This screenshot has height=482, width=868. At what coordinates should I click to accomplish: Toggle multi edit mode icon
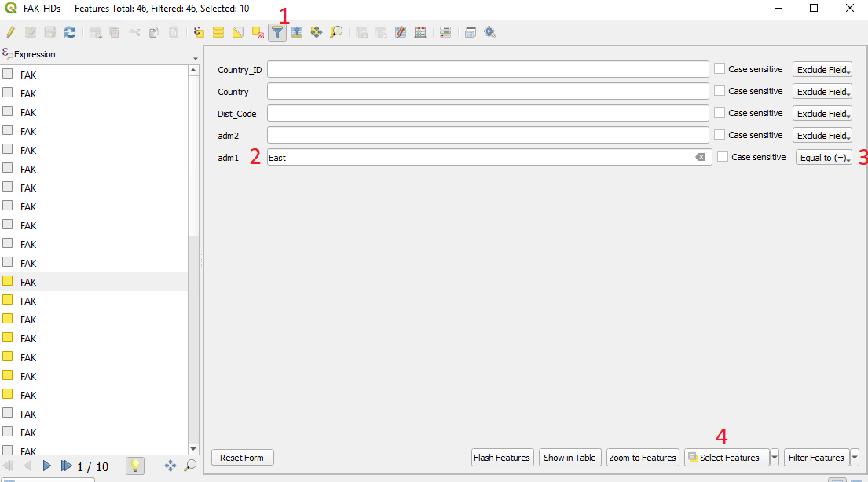pyautogui.click(x=31, y=32)
